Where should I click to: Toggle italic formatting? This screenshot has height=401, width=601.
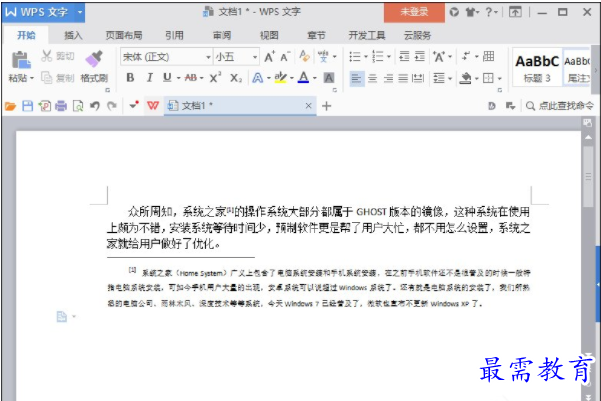pyautogui.click(x=149, y=78)
